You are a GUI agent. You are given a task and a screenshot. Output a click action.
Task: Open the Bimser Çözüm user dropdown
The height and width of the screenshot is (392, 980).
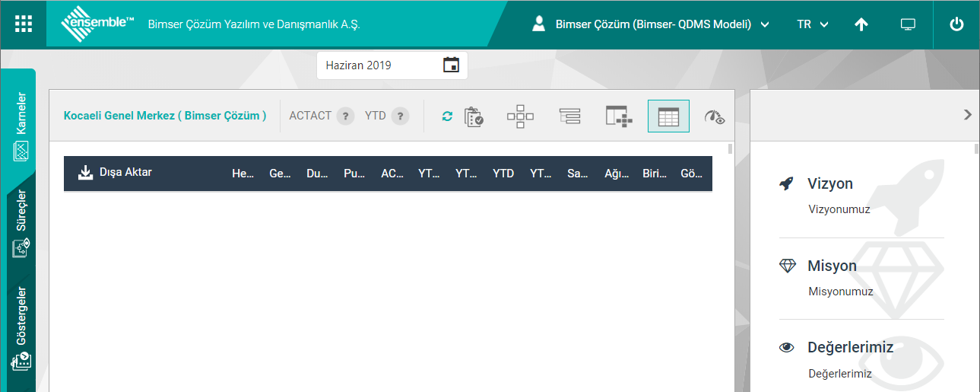pyautogui.click(x=662, y=24)
